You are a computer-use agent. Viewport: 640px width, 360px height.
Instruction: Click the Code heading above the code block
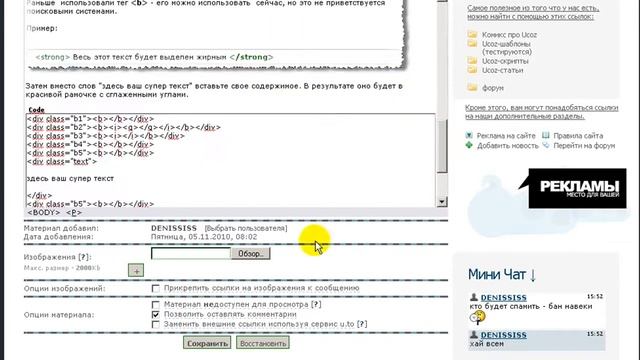(x=36, y=110)
